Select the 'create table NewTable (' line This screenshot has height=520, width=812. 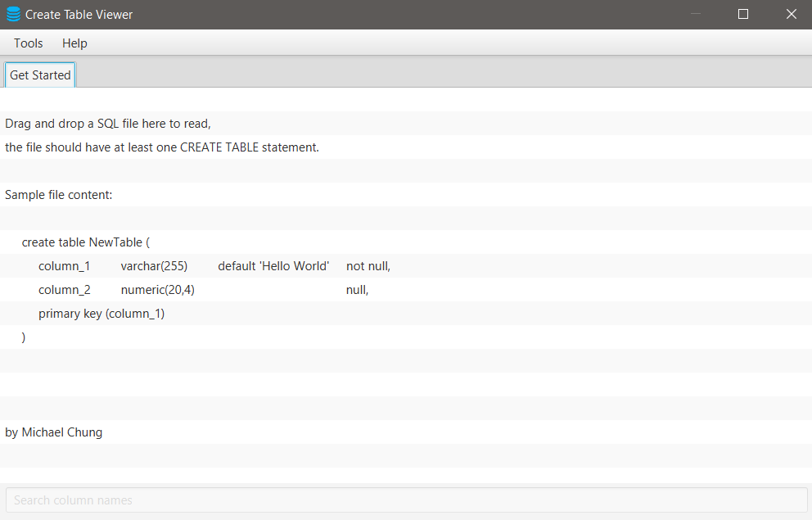tap(406, 242)
